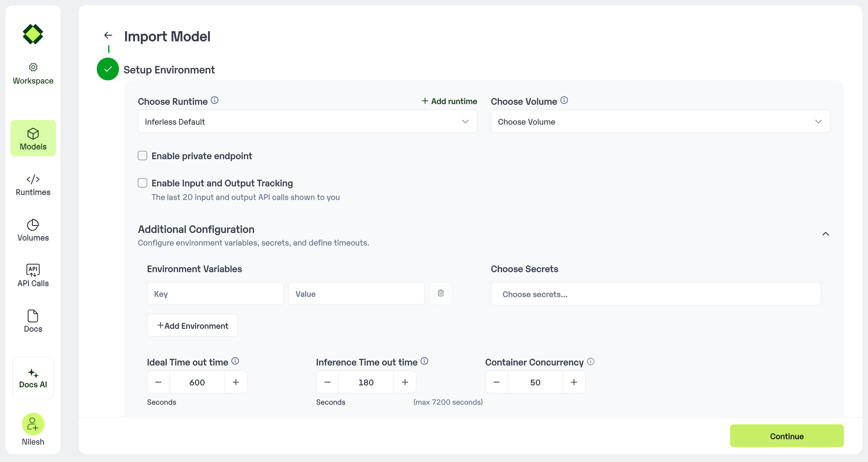The height and width of the screenshot is (462, 868).
Task: Go to Runtimes in the sidebar
Action: click(33, 185)
